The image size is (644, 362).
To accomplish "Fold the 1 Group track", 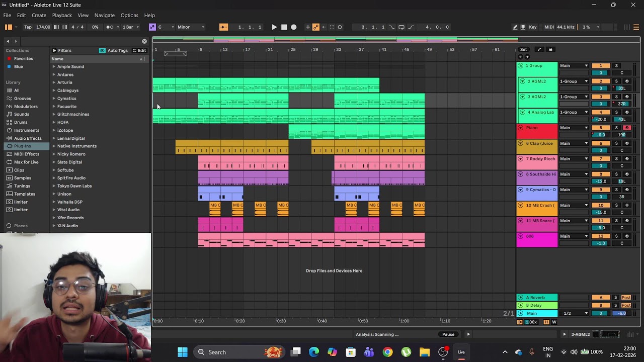I will coord(521,66).
